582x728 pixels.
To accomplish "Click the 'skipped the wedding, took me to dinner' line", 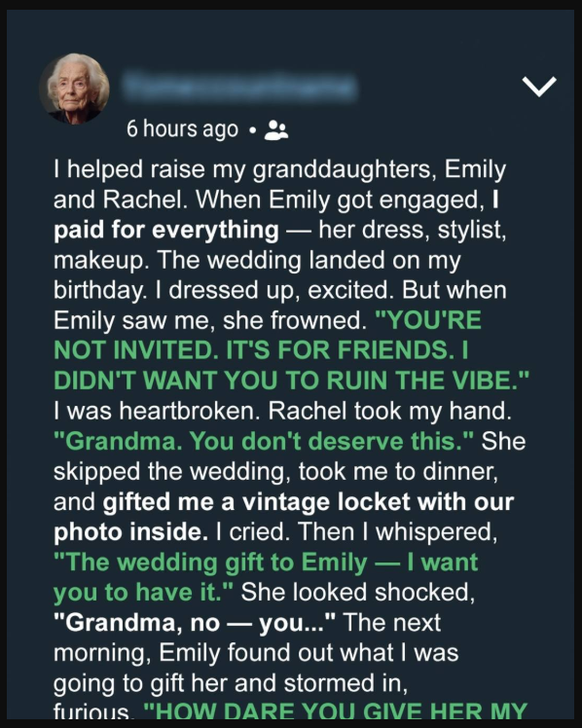I will [x=275, y=472].
